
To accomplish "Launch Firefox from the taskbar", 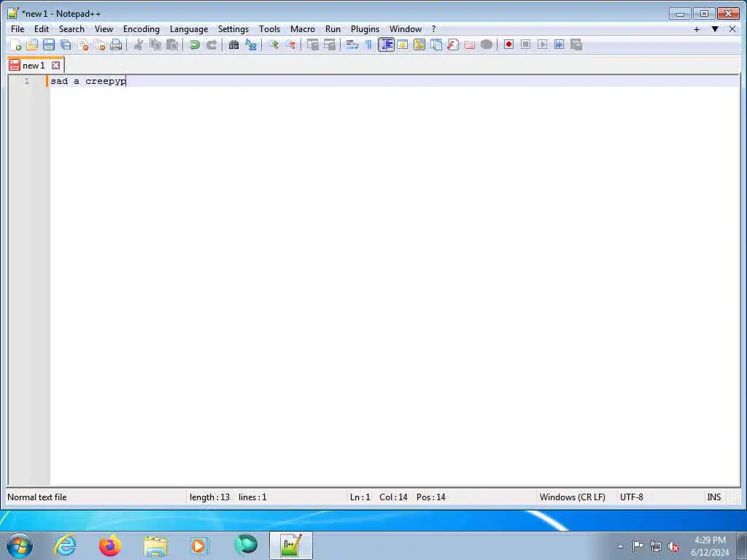I will [x=109, y=545].
